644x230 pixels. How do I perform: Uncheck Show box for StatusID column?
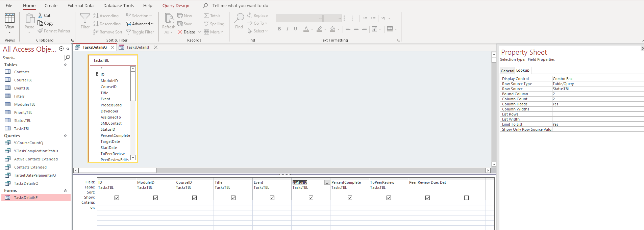click(311, 198)
